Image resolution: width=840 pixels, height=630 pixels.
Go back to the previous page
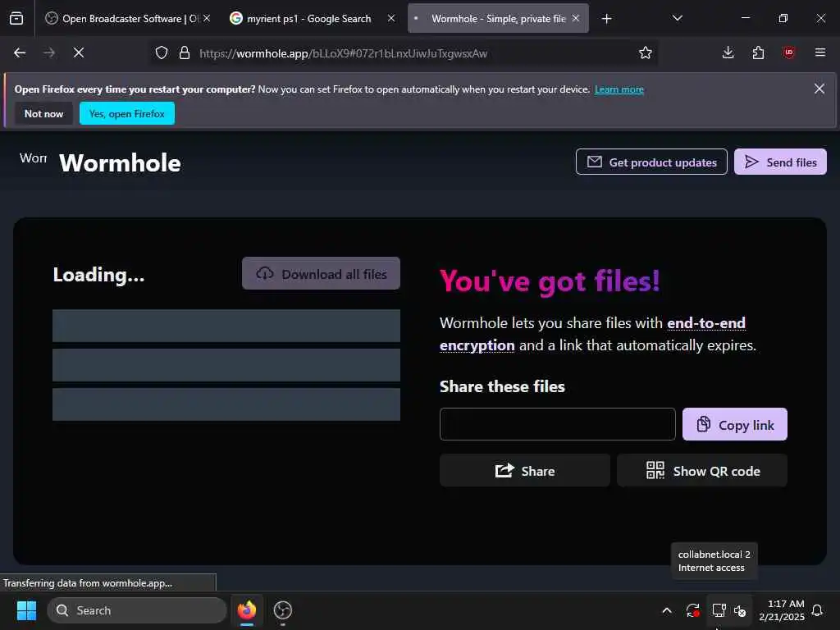click(20, 52)
